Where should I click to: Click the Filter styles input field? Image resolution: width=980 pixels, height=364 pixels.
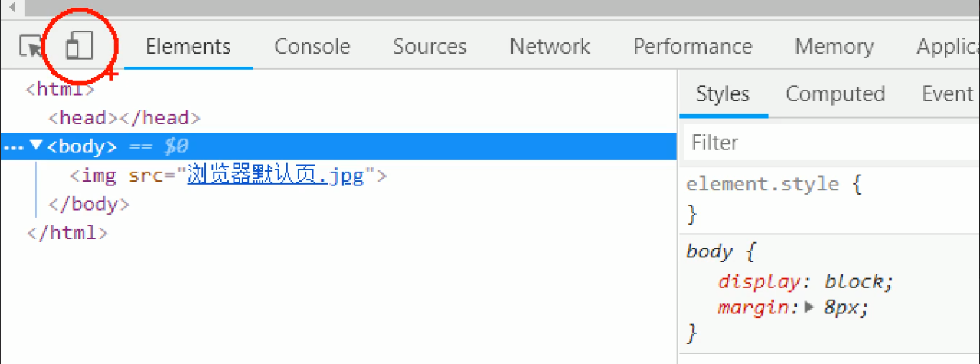(x=831, y=143)
